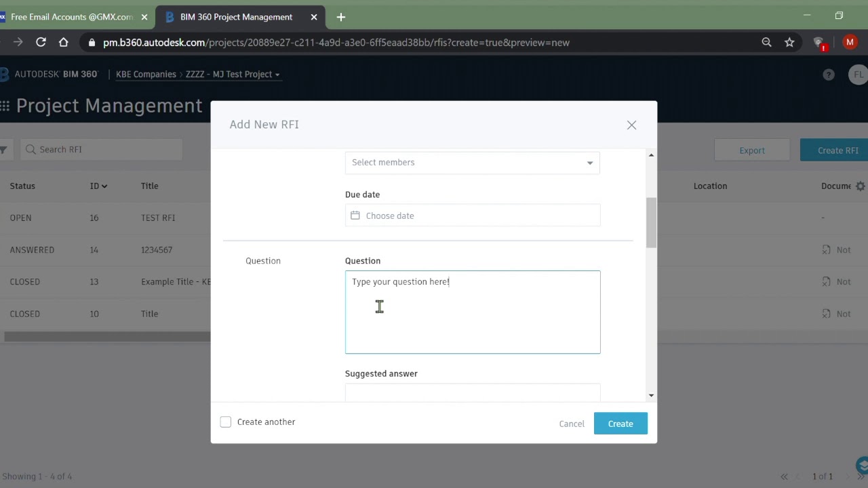Click the Export button
Viewport: 868px width, 488px height.
[752, 150]
